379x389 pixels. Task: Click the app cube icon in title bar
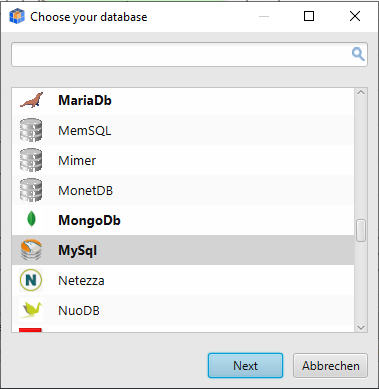[x=17, y=16]
